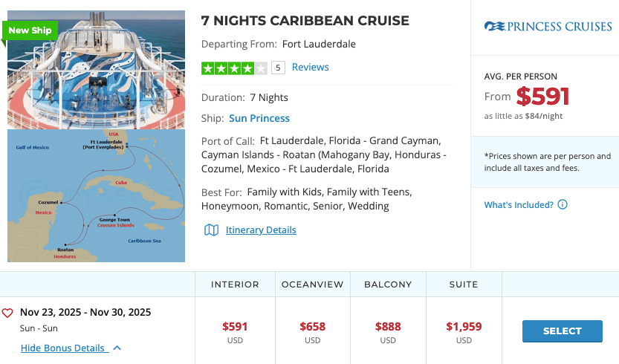The width and height of the screenshot is (619, 364).
Task: Click the info icon beside What's Included
Action: [x=563, y=205]
